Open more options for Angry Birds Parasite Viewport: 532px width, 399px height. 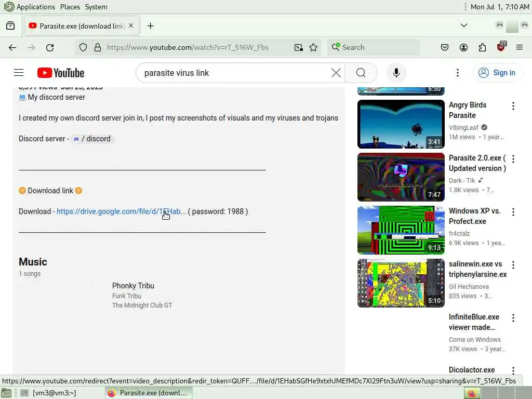[x=513, y=106]
